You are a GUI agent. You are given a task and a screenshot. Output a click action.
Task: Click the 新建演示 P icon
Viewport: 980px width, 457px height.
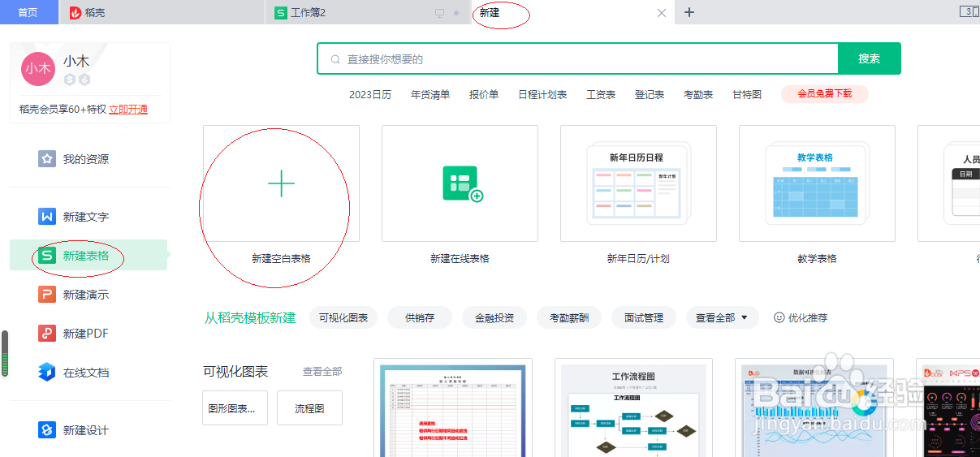click(47, 294)
